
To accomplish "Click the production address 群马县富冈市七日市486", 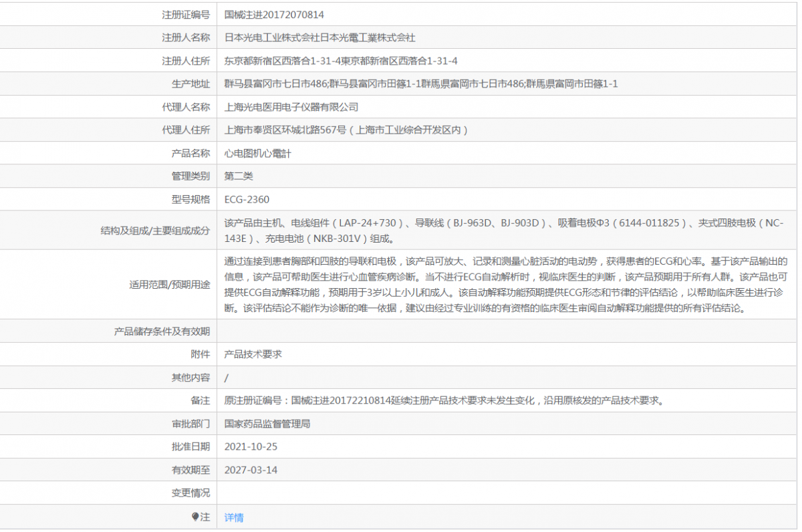I will (x=275, y=84).
